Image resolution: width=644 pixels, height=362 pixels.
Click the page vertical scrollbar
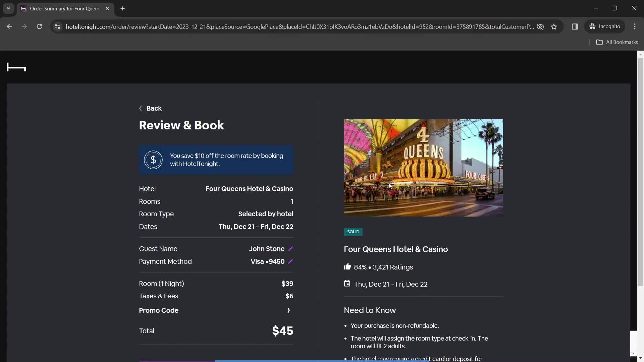[640, 173]
